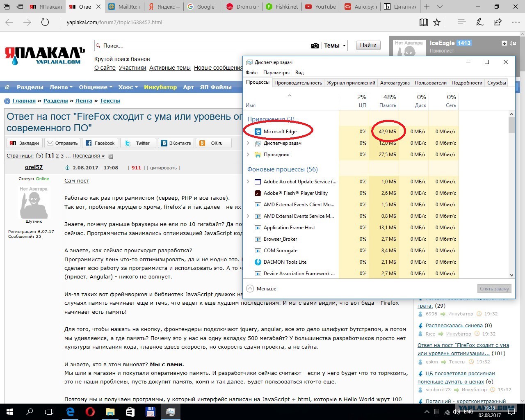Share post via ВКонтакте button
Screen dimensions: 525x420
[176, 143]
